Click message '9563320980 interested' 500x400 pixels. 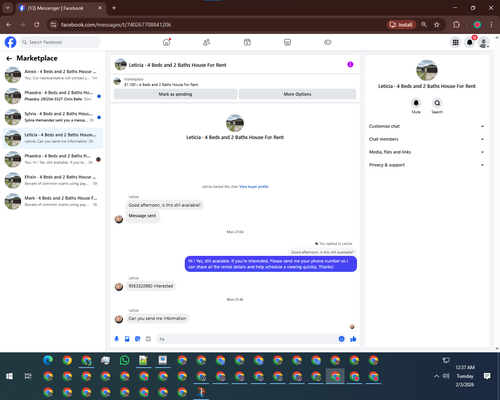(x=151, y=286)
